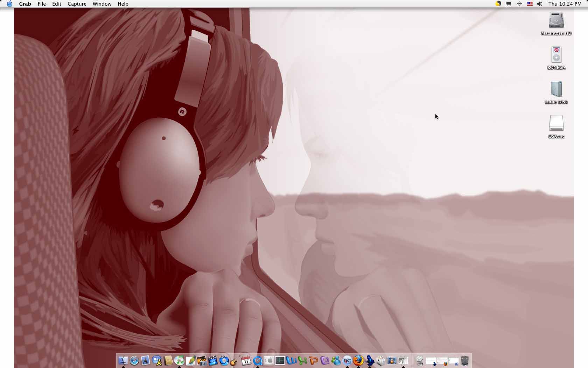Click the round "nc" app icon in Dock
This screenshot has width=588, height=368.
pyautogui.click(x=347, y=361)
